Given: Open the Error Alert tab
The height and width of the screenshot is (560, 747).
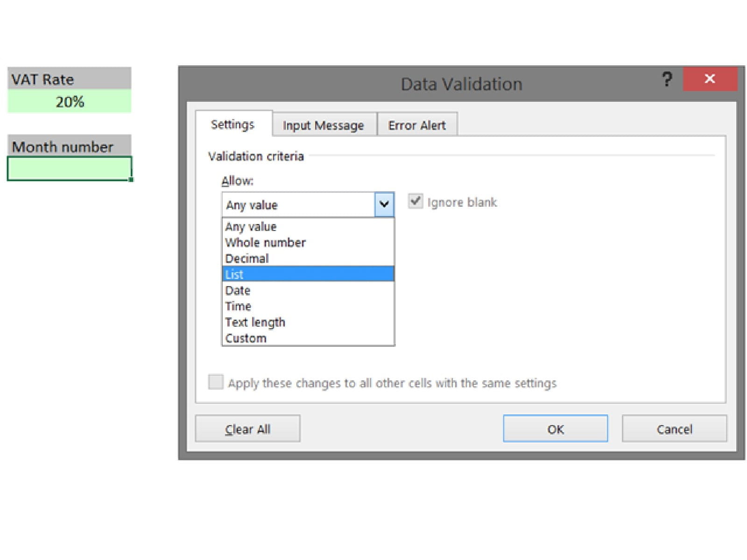Looking at the screenshot, I should click(x=417, y=125).
